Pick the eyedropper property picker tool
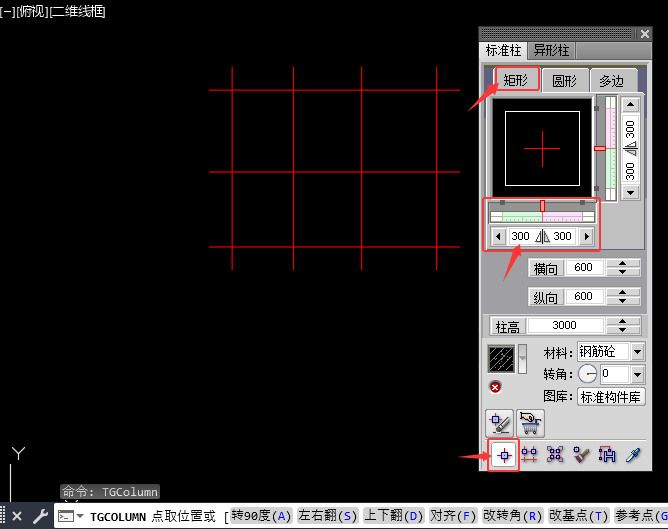The height and width of the screenshot is (529, 668). (x=633, y=455)
